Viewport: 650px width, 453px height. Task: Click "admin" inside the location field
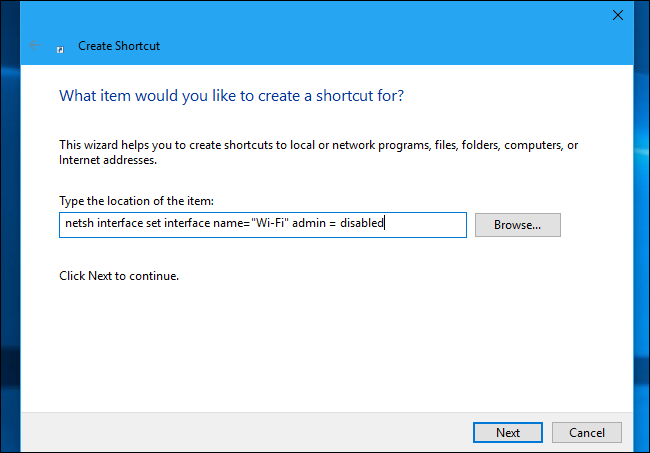tap(311, 225)
